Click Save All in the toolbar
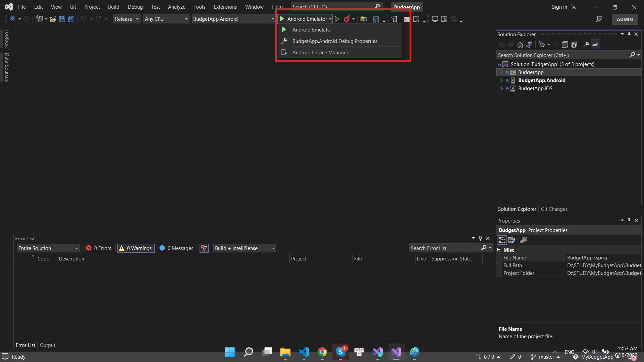Screen dimensions: 644x362 [71, 19]
